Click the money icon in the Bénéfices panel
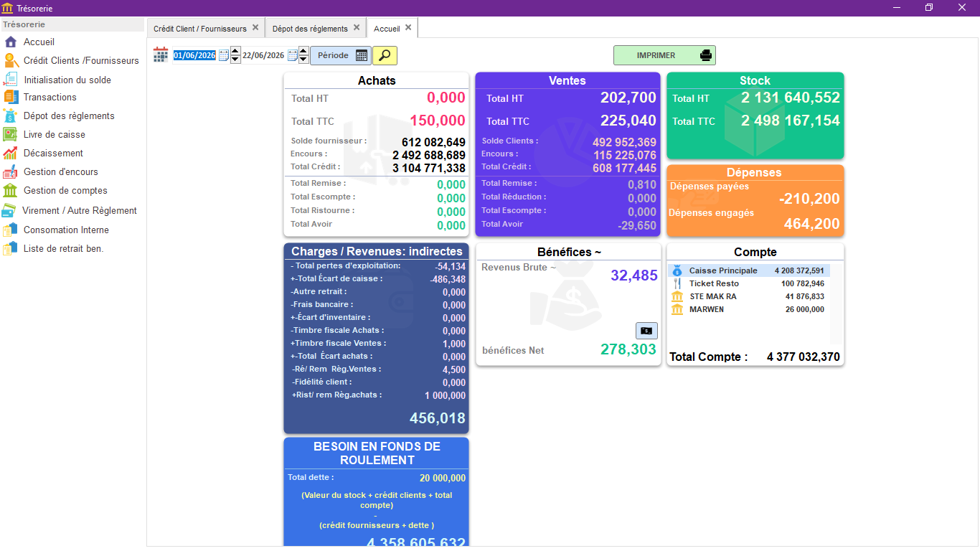Viewport: 980px width, 551px height. (646, 330)
